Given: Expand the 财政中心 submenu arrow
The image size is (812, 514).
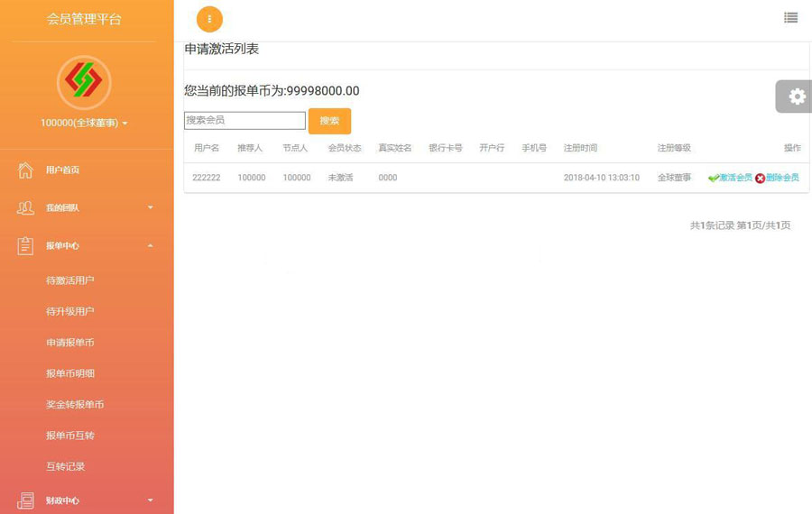Looking at the screenshot, I should 150,500.
